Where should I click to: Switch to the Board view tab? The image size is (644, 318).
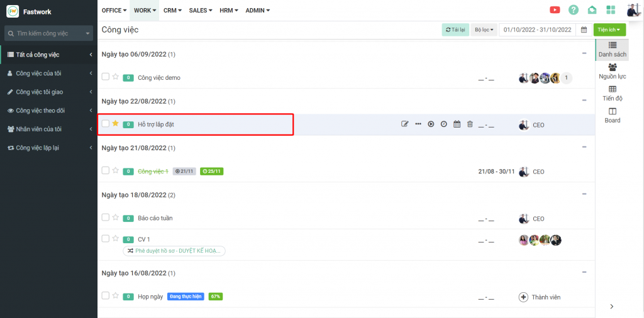[612, 115]
